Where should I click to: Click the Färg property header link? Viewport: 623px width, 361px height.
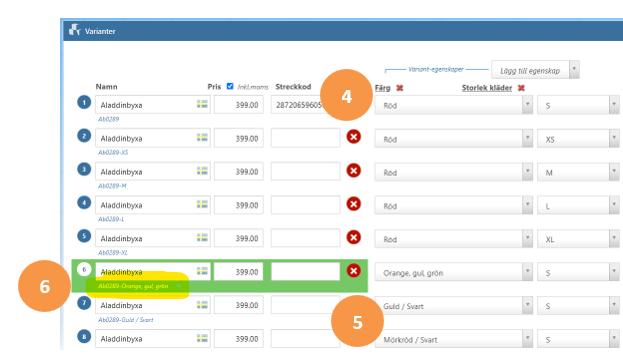tap(383, 88)
